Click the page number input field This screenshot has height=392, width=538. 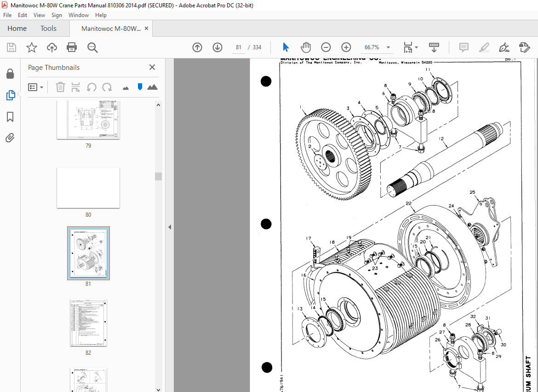pyautogui.click(x=239, y=47)
